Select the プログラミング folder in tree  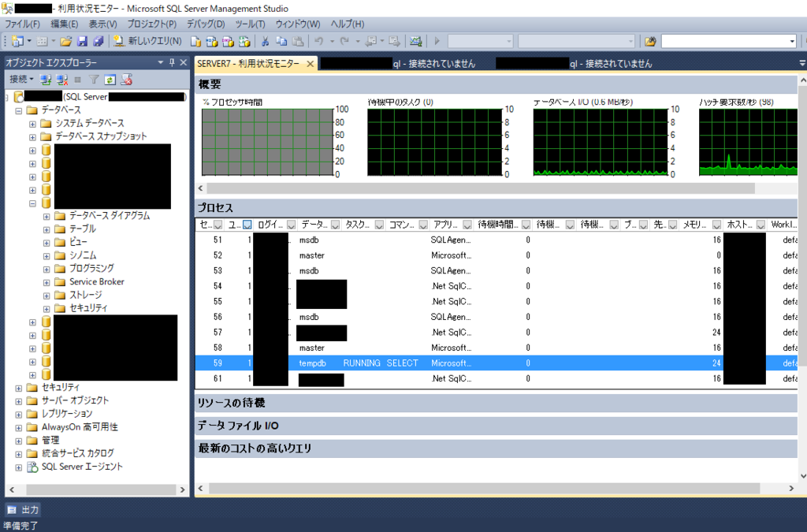(x=91, y=268)
